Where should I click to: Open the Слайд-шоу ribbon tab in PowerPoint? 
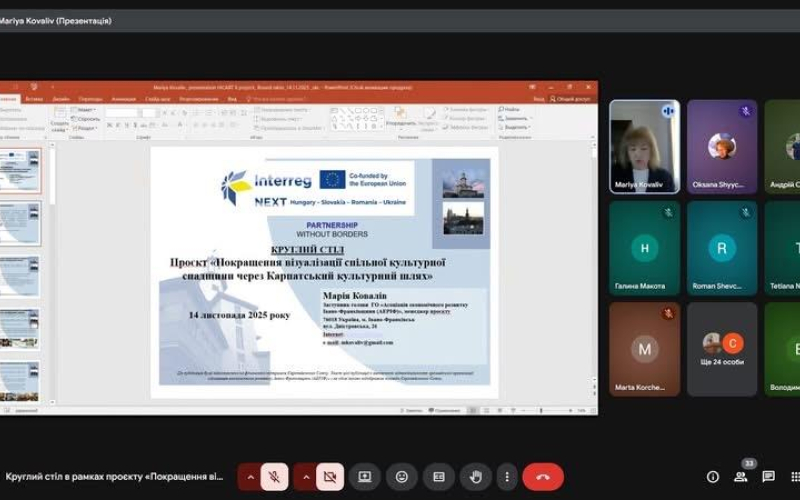coord(158,99)
